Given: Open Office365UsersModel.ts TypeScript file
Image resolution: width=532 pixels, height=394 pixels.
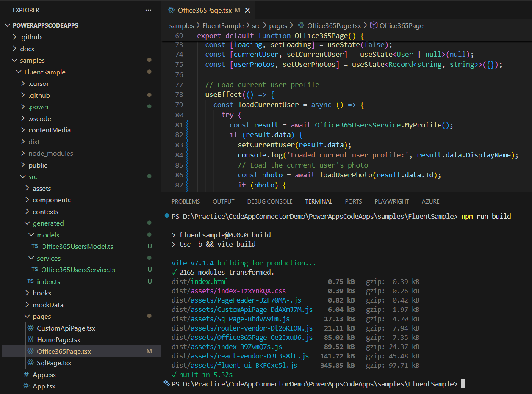Looking at the screenshot, I should (x=77, y=246).
